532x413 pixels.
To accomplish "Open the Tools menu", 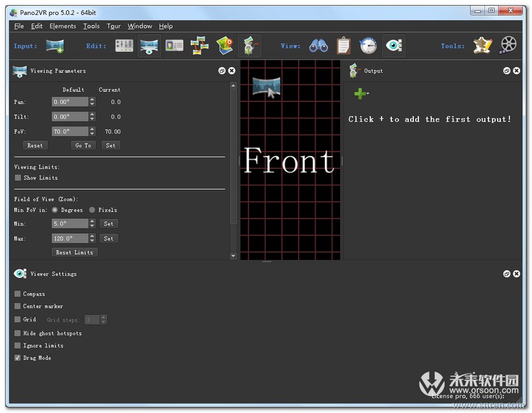I will tap(91, 26).
